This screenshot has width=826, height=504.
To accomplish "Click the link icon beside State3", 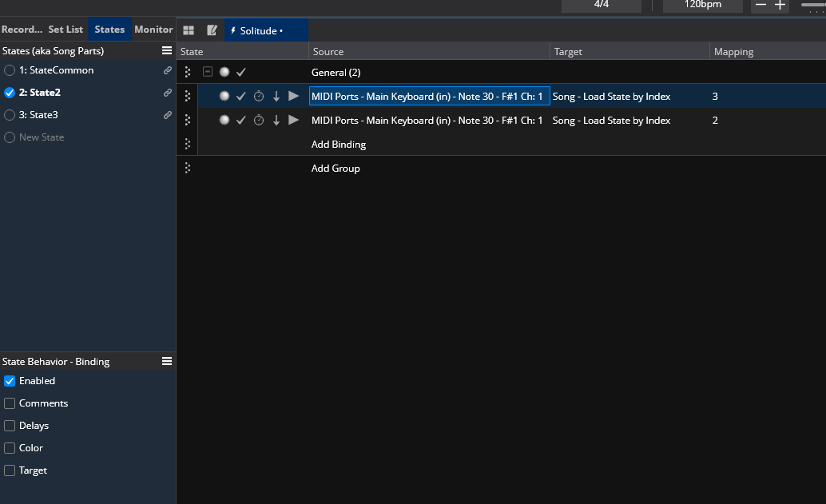I will coord(167,115).
